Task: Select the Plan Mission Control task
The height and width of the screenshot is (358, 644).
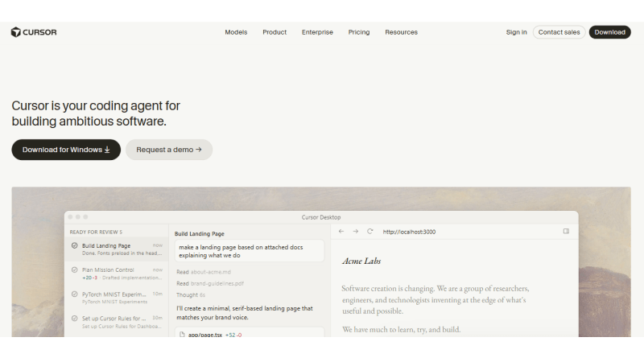Action: 116,274
